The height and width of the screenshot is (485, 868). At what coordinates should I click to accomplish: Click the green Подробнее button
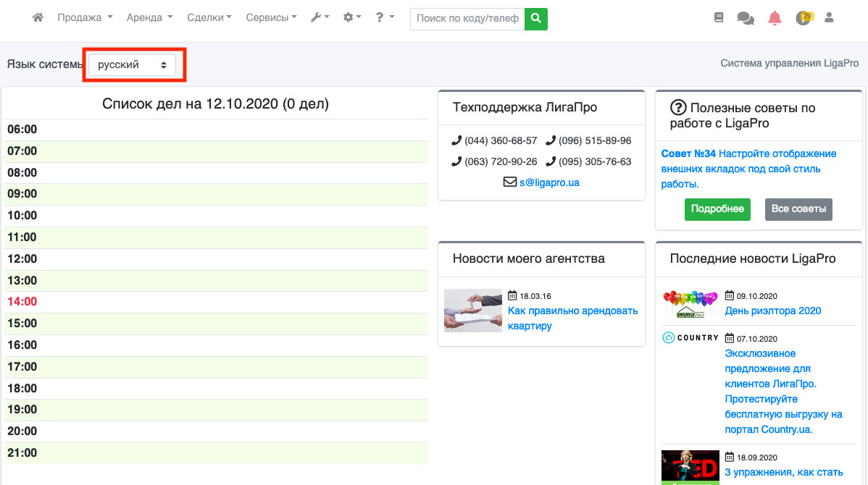717,209
